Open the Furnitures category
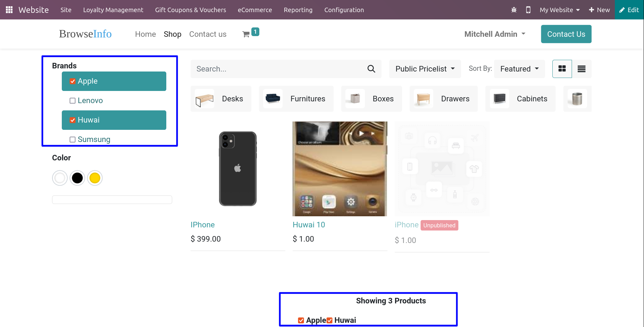 [296, 99]
